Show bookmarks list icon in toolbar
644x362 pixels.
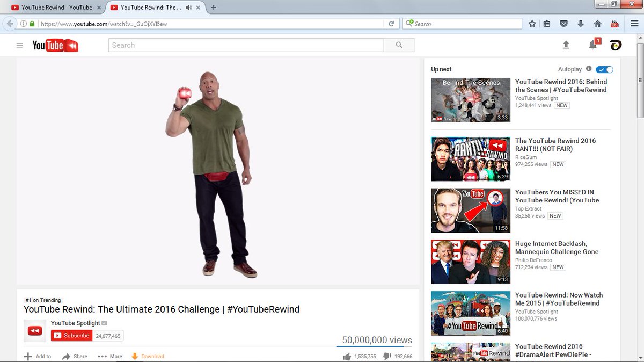coord(547,24)
